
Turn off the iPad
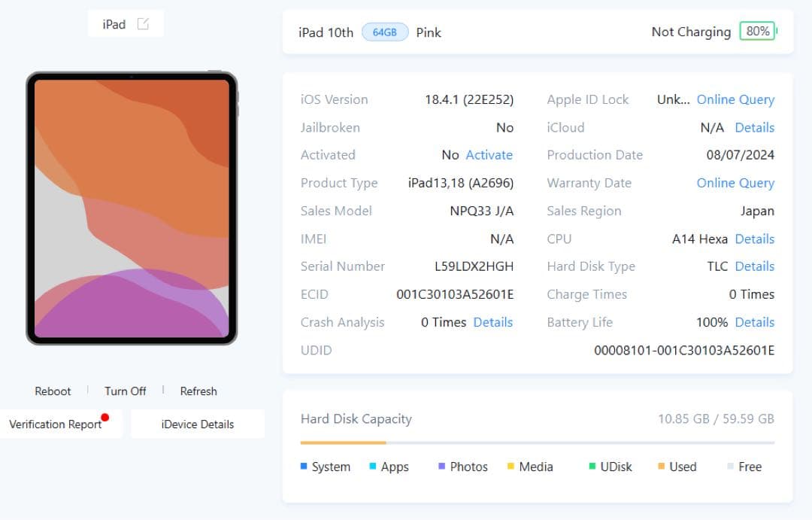pyautogui.click(x=125, y=391)
